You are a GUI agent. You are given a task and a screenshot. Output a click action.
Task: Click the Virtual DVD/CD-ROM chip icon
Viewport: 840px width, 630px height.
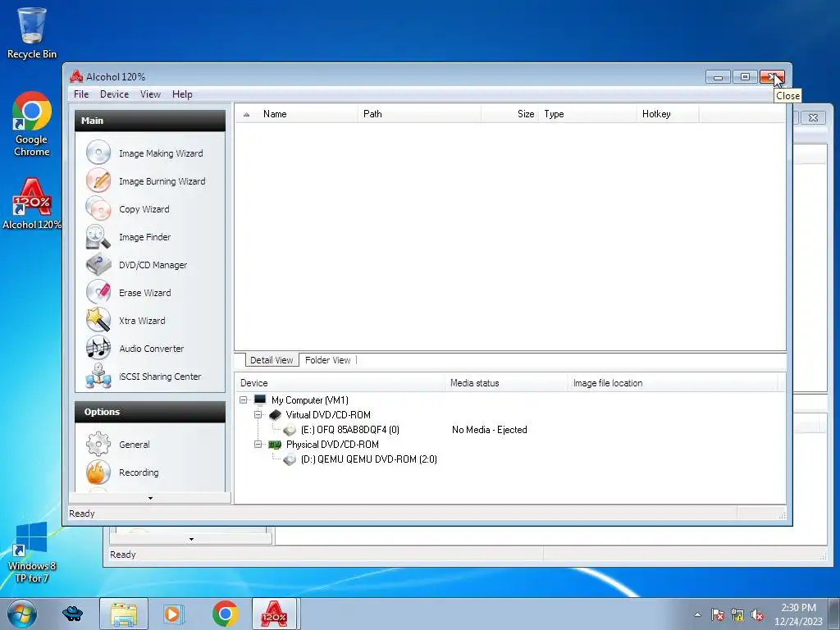tap(275, 414)
